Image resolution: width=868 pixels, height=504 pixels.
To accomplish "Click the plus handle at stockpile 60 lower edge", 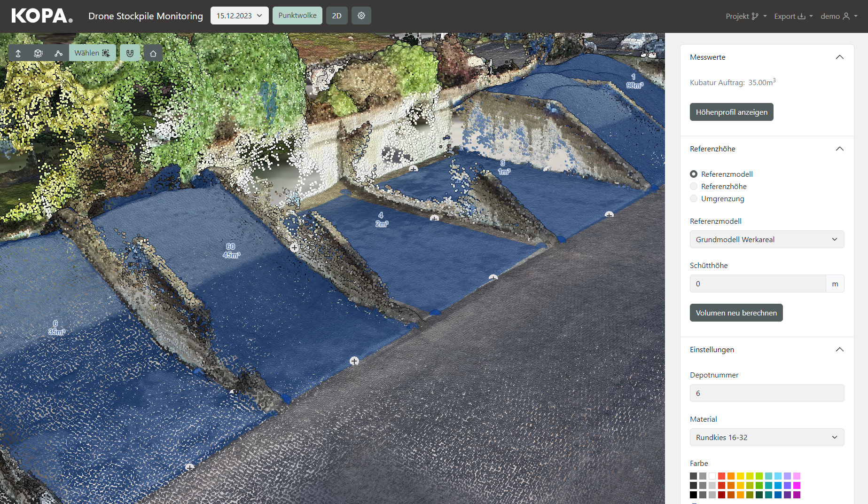I will [354, 361].
